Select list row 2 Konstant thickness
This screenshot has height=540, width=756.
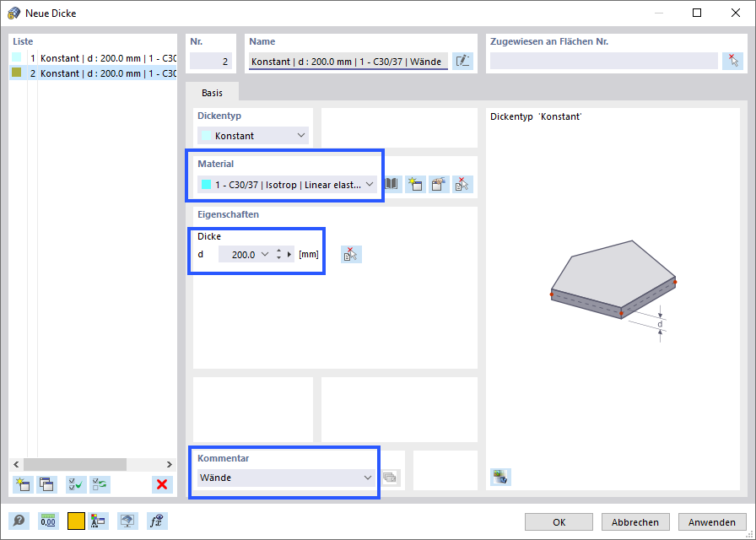point(93,73)
